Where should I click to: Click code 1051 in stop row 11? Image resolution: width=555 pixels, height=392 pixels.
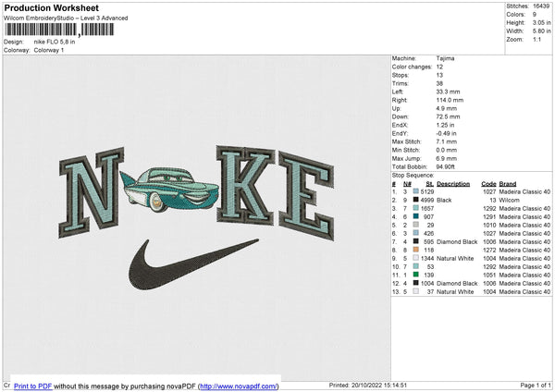(x=489, y=275)
